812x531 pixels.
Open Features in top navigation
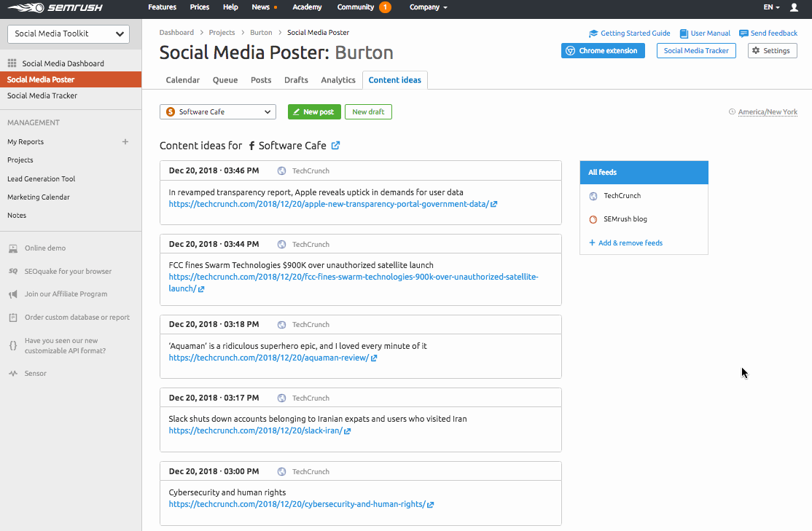click(x=162, y=7)
